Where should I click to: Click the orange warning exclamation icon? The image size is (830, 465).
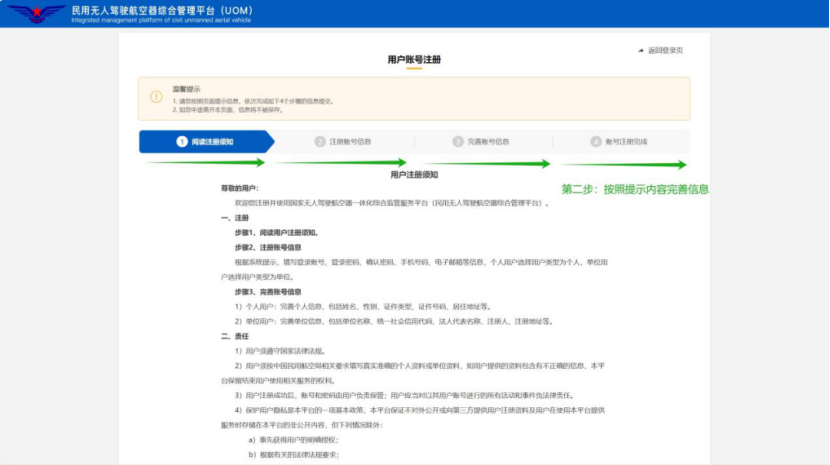[x=155, y=97]
